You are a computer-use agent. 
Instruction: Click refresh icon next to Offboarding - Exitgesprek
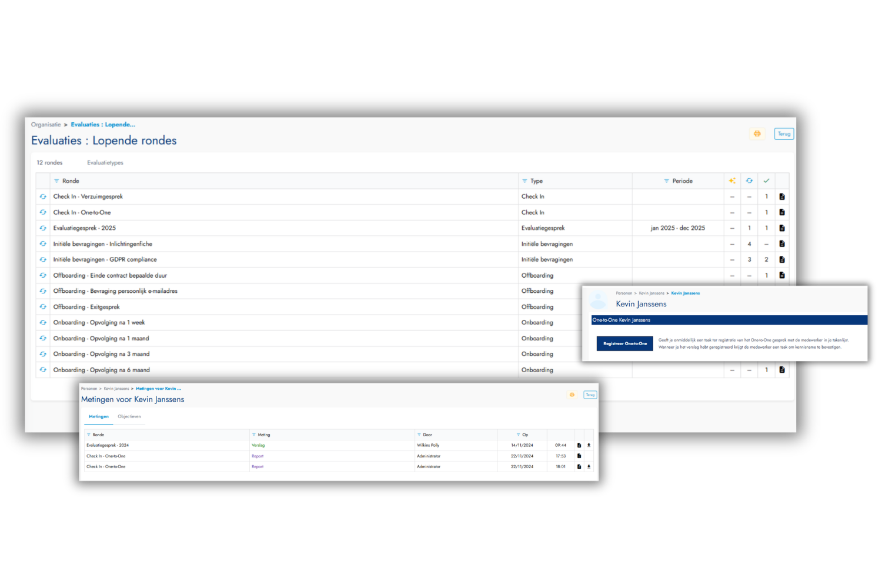click(x=43, y=306)
